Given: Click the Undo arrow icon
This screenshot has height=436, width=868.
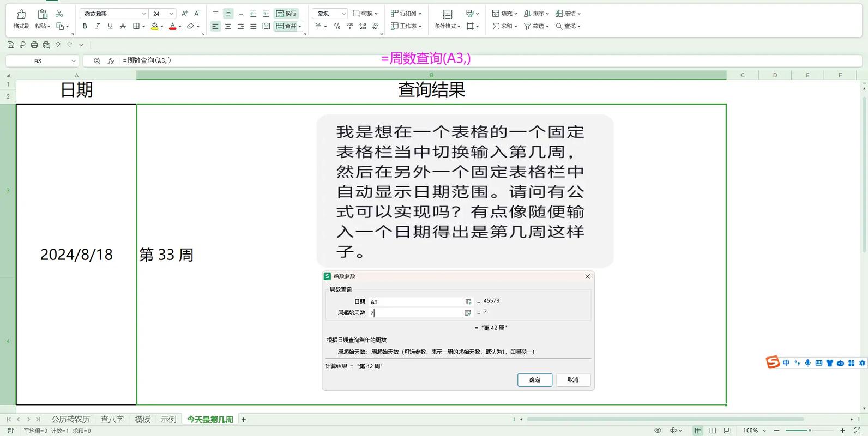Looking at the screenshot, I should pos(58,45).
